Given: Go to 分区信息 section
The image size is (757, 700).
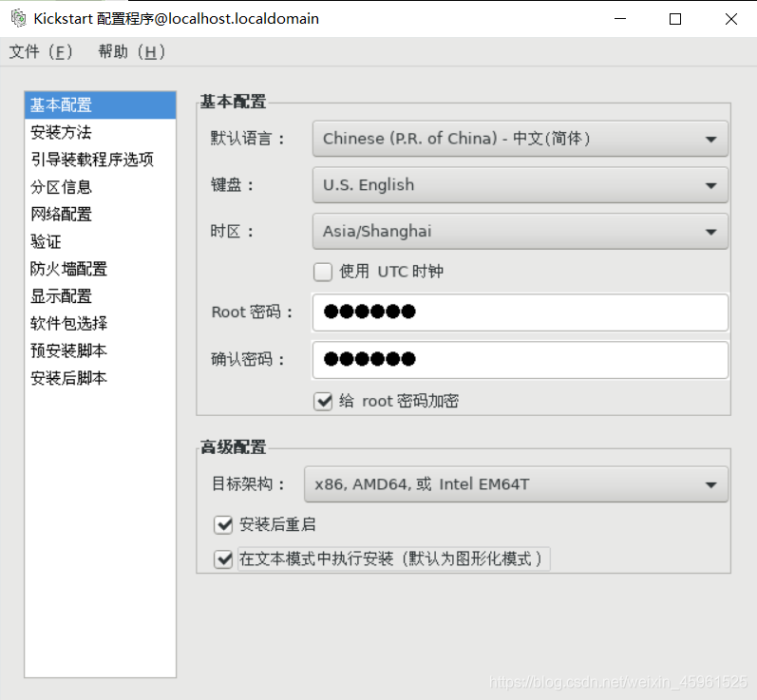Looking at the screenshot, I should (101, 187).
